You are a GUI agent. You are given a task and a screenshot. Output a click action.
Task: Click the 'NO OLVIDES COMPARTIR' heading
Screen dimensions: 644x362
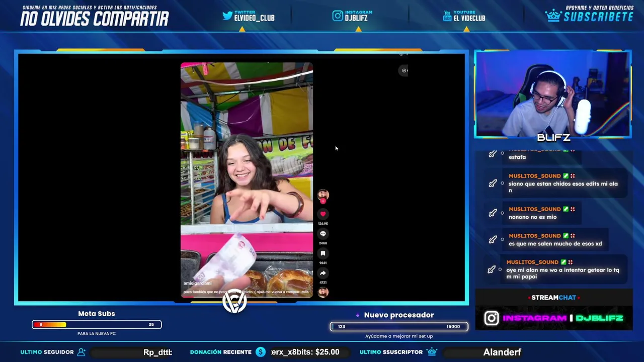pyautogui.click(x=95, y=19)
